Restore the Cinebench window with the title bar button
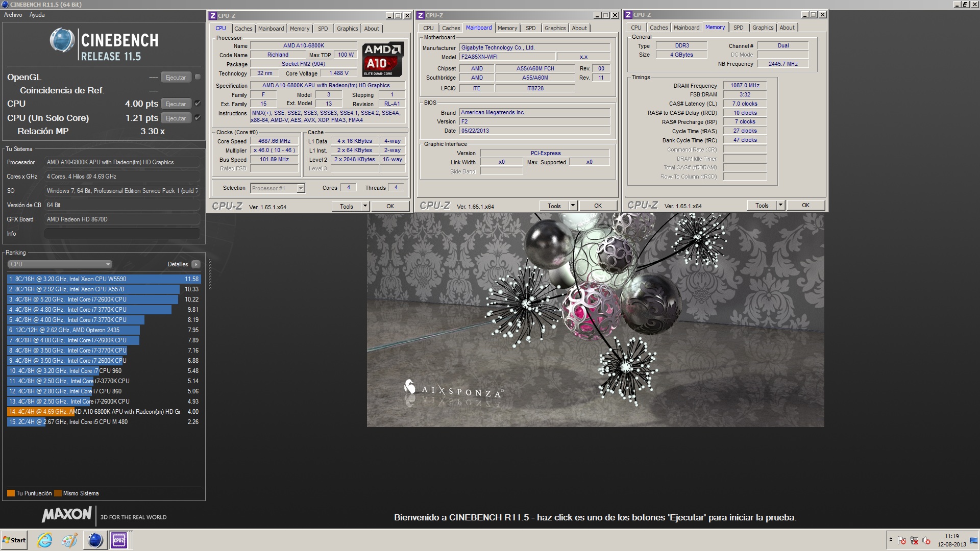 965,4
